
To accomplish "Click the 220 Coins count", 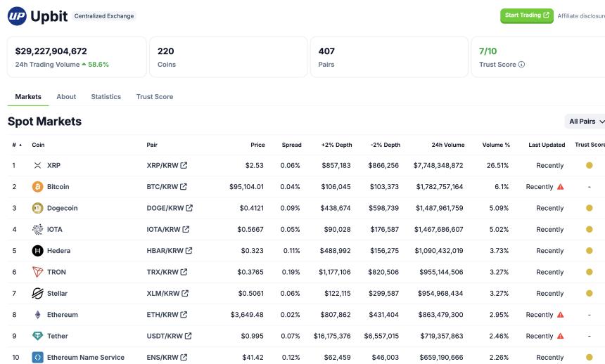I will 166,51.
